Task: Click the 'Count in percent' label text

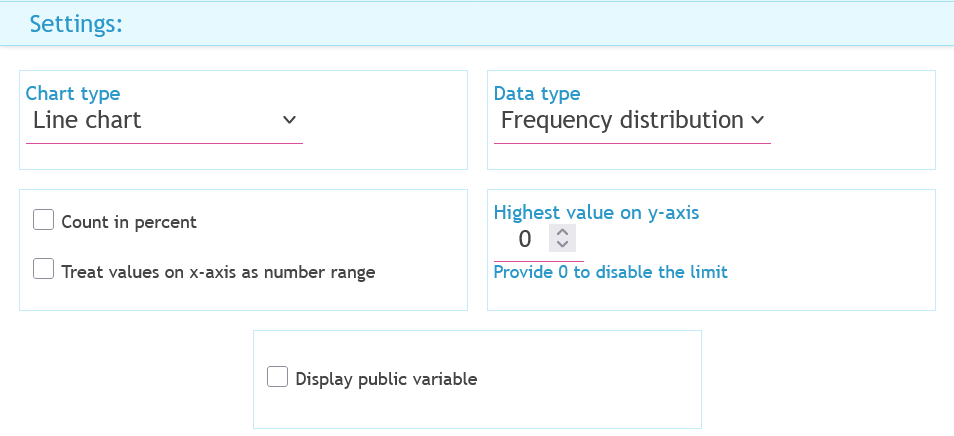Action: (129, 222)
